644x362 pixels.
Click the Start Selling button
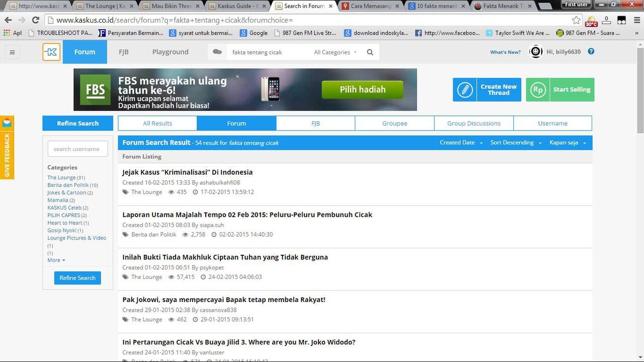(x=560, y=90)
